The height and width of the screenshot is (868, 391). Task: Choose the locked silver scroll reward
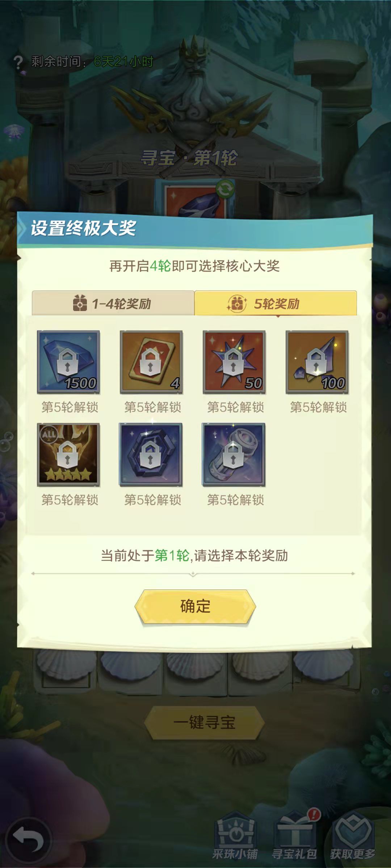tap(234, 454)
